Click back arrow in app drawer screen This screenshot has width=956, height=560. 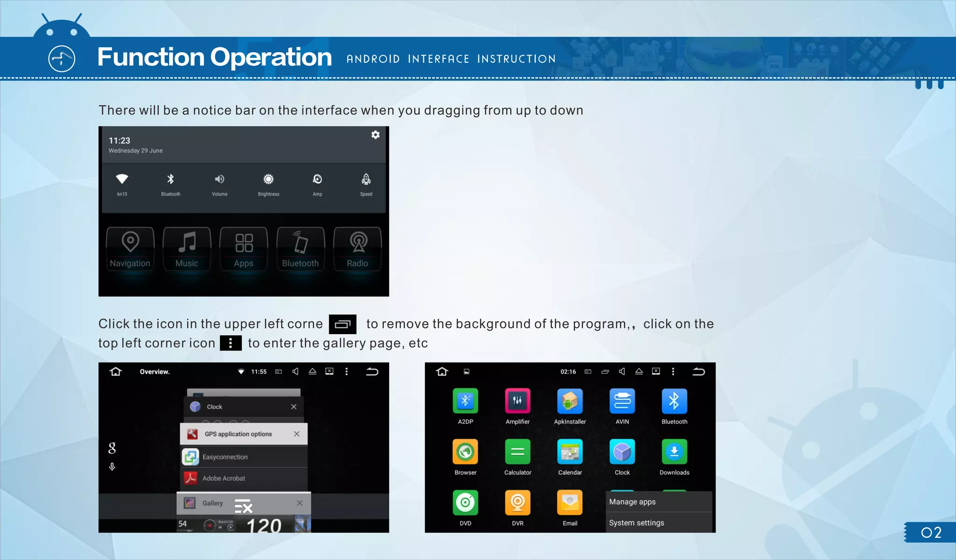[698, 371]
